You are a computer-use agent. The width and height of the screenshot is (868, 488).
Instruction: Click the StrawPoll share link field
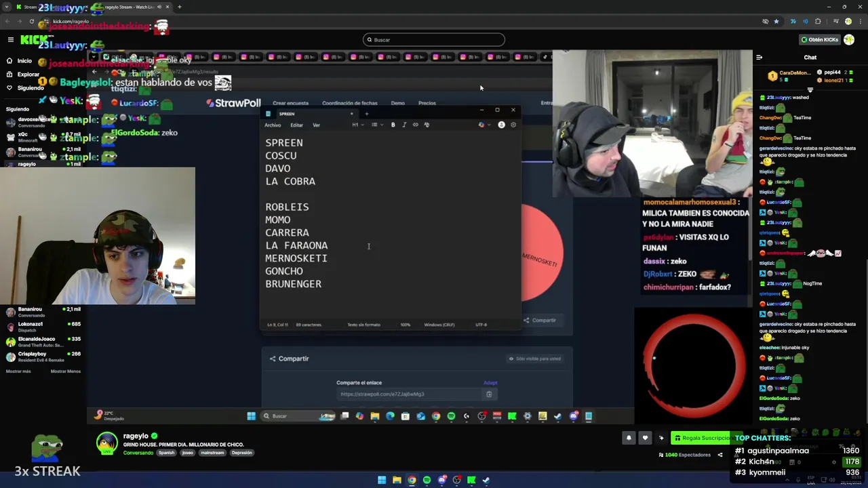410,394
